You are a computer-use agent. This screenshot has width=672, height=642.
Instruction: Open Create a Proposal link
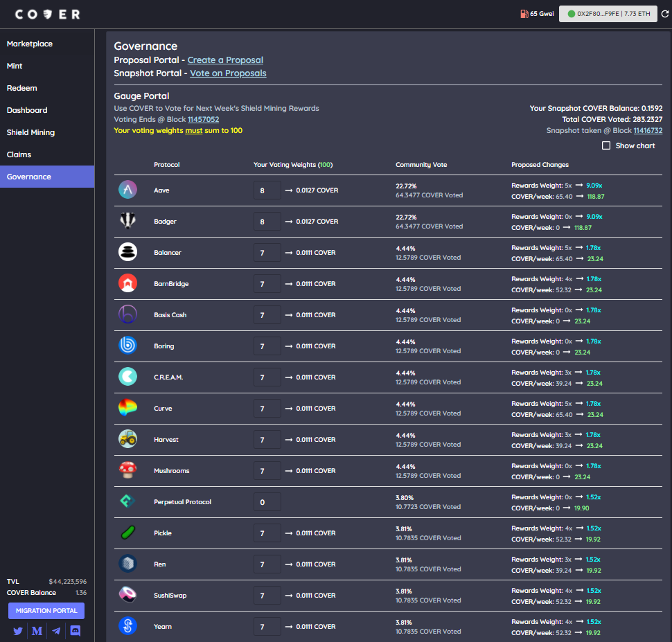pyautogui.click(x=225, y=60)
